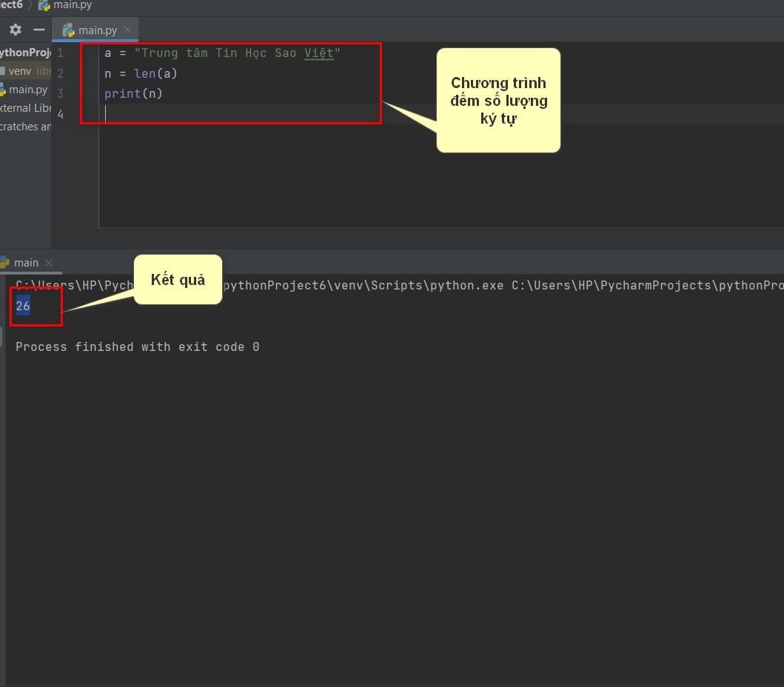
Task: Click the highlighted 26 output value
Action: pos(23,306)
